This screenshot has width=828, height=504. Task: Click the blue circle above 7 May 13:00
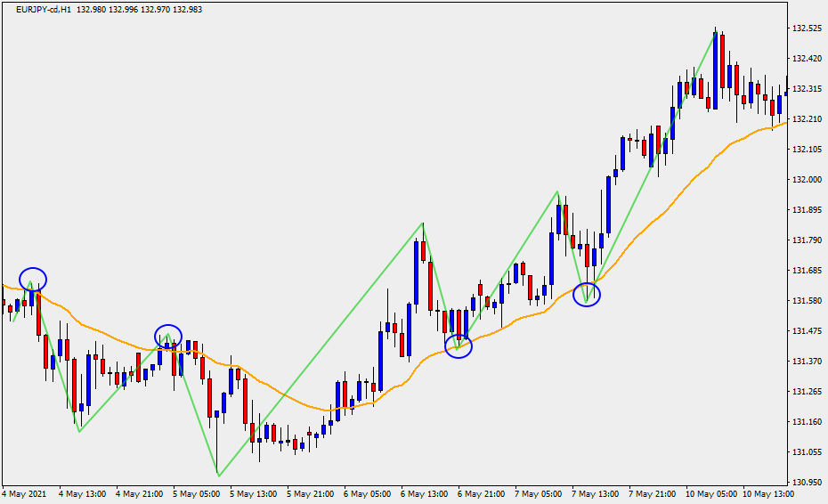pos(587,294)
